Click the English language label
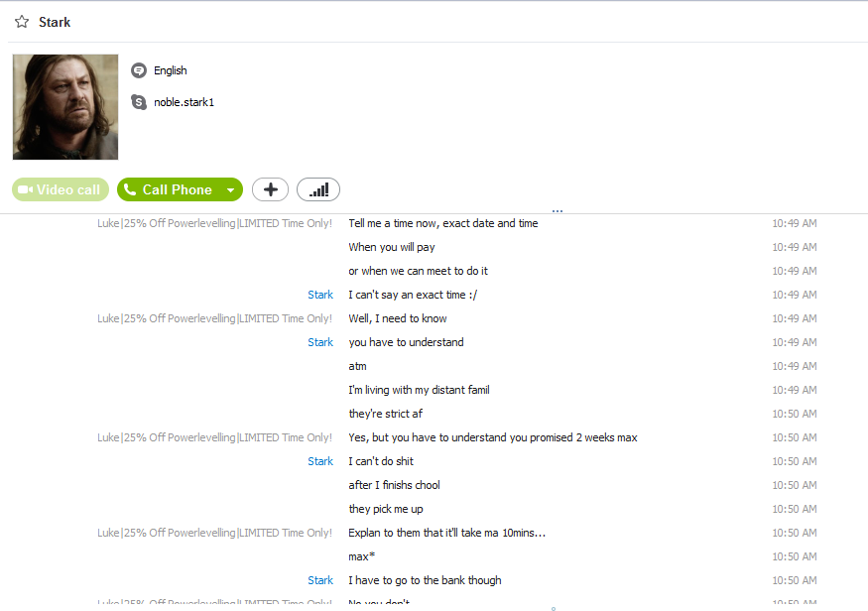868x611 pixels. 171,70
